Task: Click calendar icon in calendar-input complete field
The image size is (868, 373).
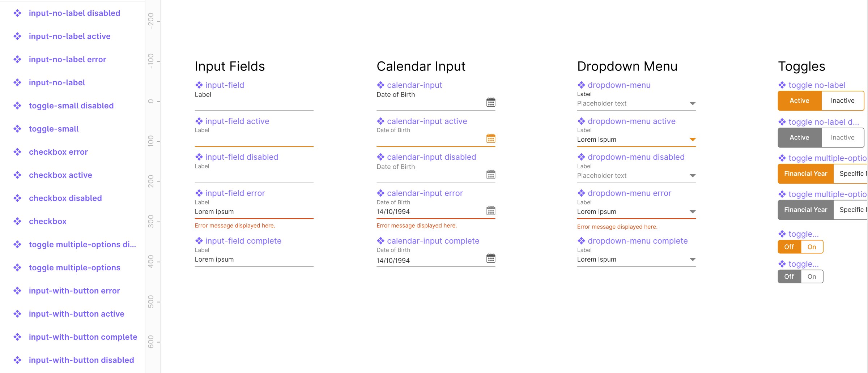Action: pyautogui.click(x=490, y=258)
